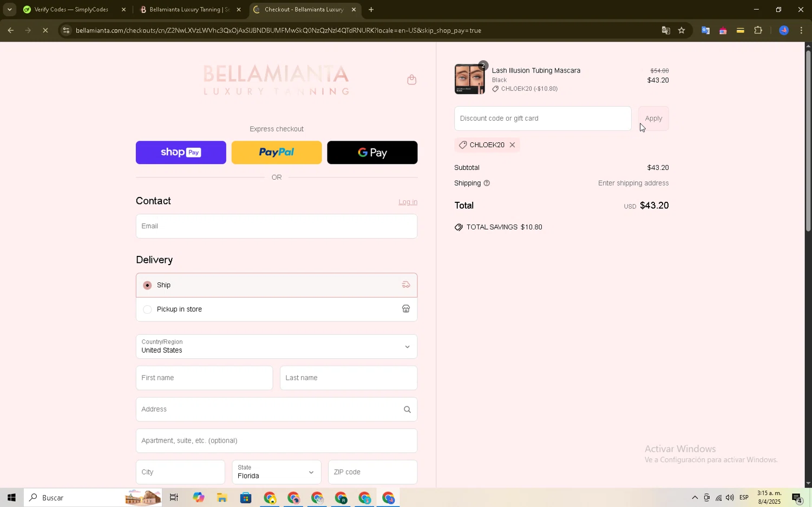812x507 pixels.
Task: Focus the ZIP code field
Action: (x=372, y=472)
